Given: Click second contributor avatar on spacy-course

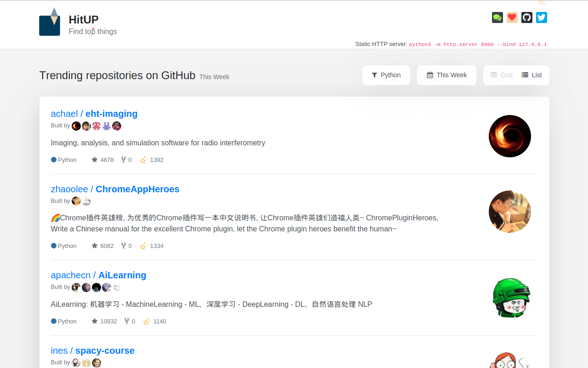Looking at the screenshot, I should 86,363.
